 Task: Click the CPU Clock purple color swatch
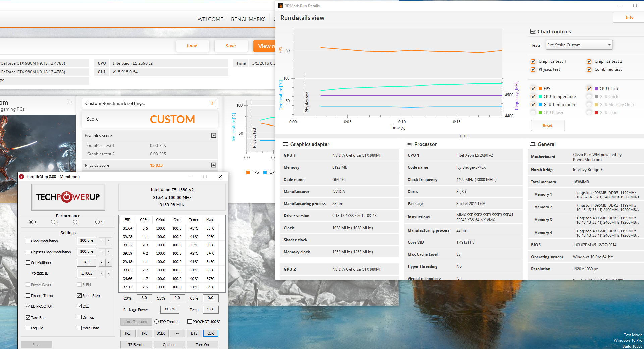596,89
